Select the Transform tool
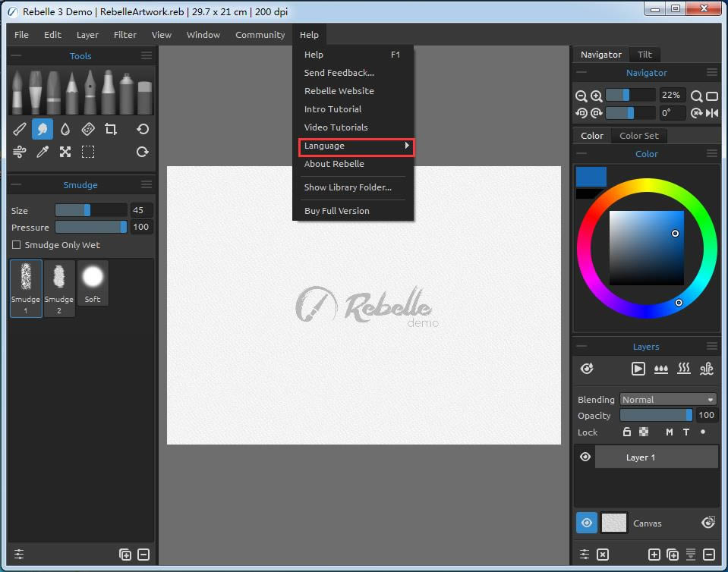This screenshot has height=572, width=728. [x=65, y=152]
